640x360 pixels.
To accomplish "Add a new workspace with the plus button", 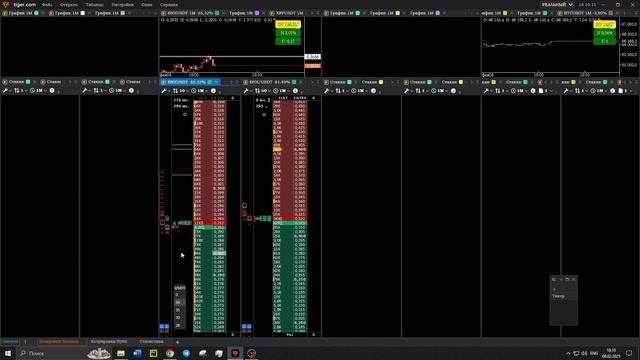I will point(177,342).
